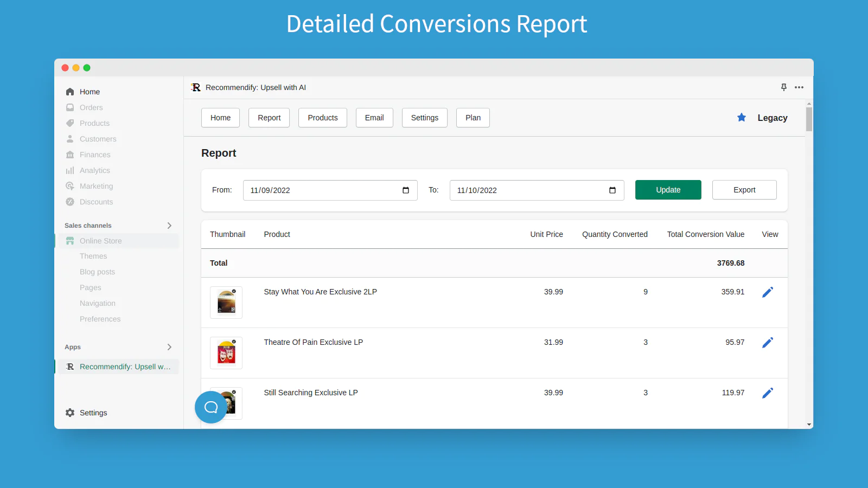
Task: Open the Email tab
Action: pos(374,118)
